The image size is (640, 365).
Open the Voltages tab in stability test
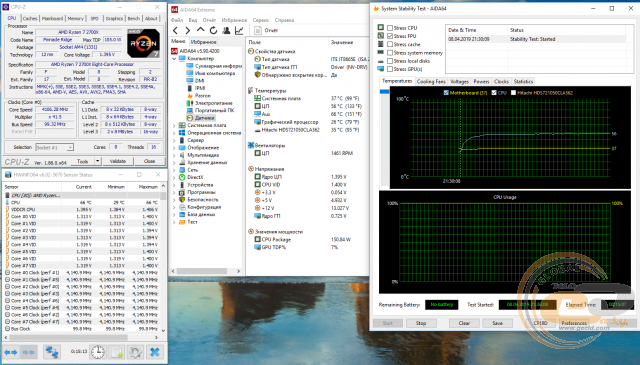pyautogui.click(x=460, y=82)
